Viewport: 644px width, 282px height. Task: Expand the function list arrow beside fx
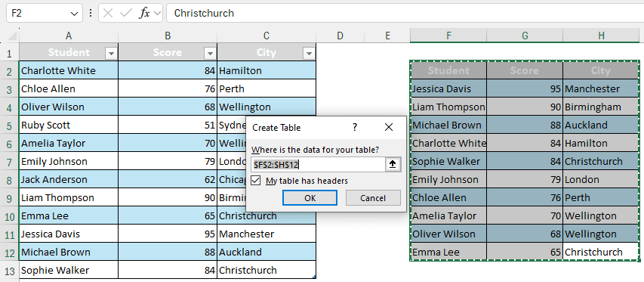(x=157, y=13)
